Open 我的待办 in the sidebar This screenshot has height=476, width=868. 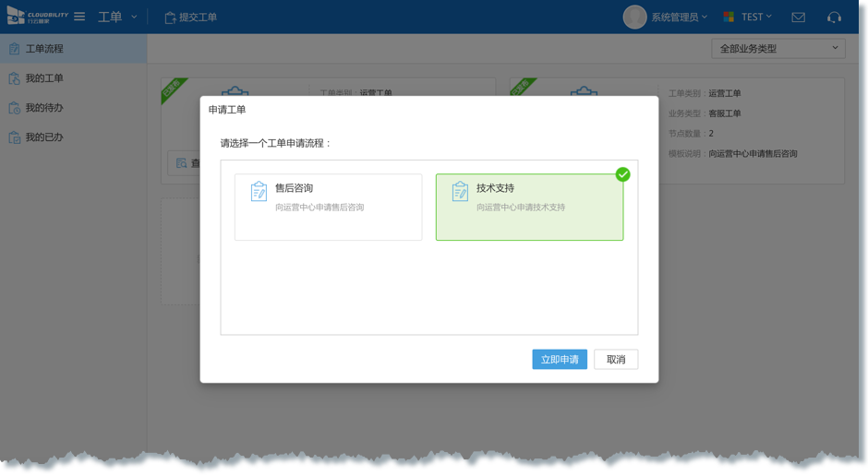pos(74,107)
